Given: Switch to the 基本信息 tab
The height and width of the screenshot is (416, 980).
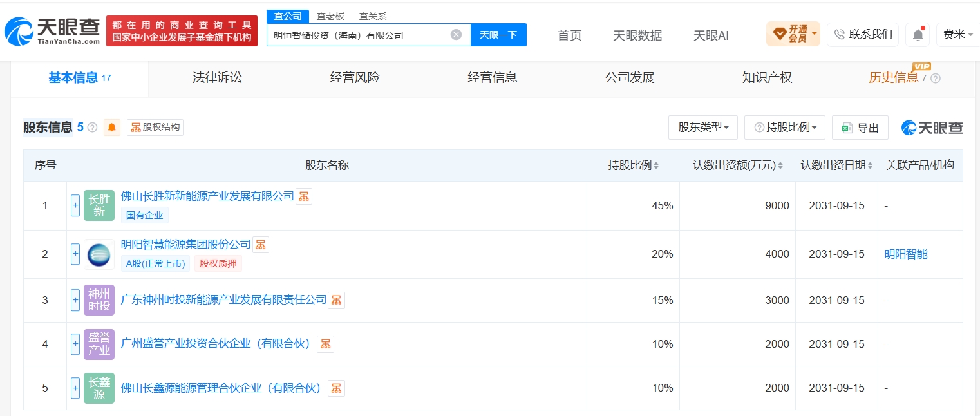Looking at the screenshot, I should tap(80, 78).
